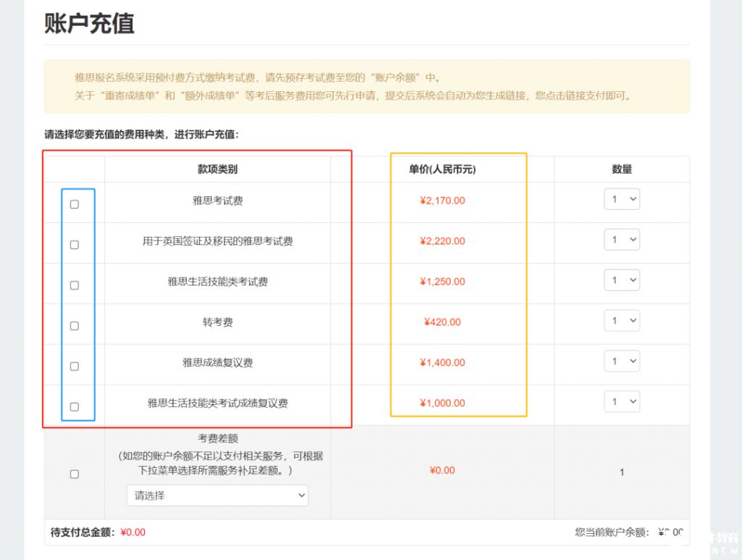Image resolution: width=742 pixels, height=560 pixels.
Task: Click the ¥2,170.00 price
Action: pyautogui.click(x=443, y=201)
